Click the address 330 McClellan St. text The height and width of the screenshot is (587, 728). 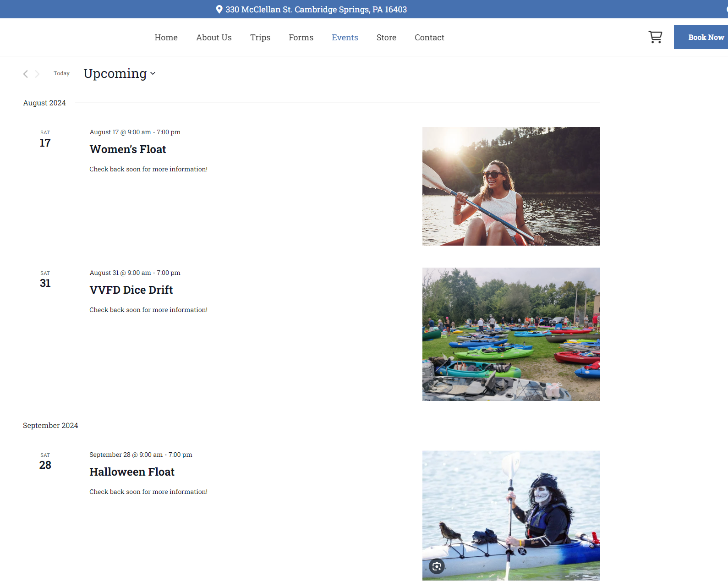pos(316,10)
